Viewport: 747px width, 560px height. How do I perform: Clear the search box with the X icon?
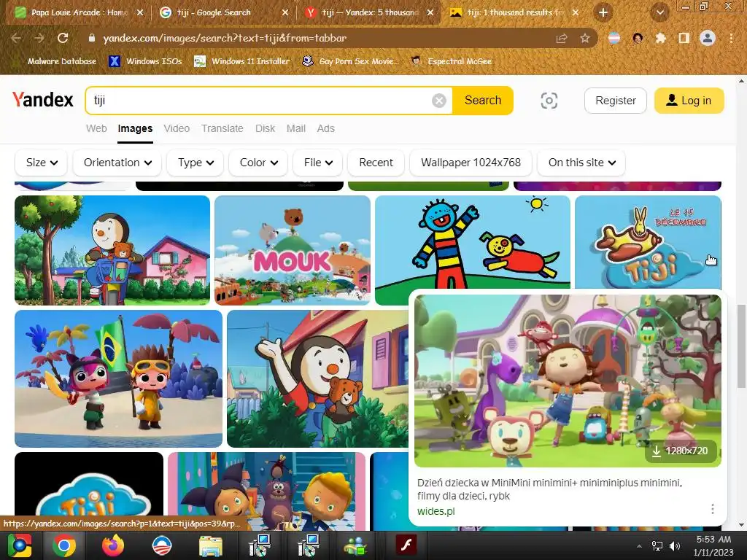click(x=438, y=101)
